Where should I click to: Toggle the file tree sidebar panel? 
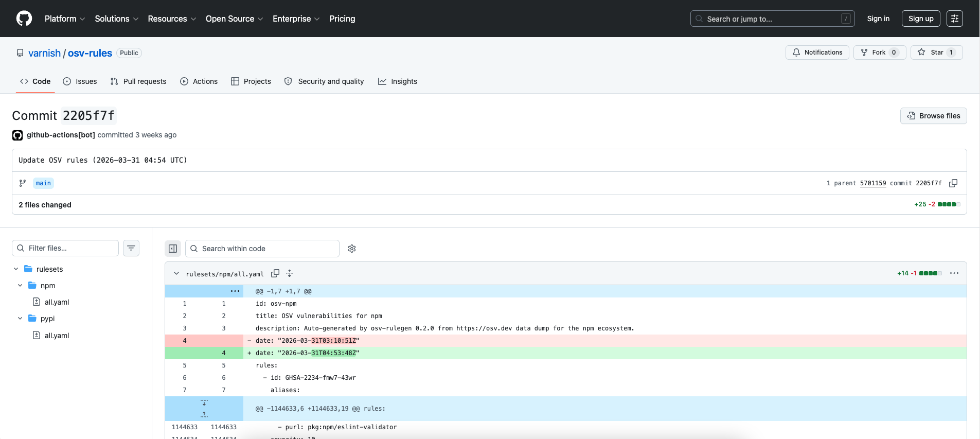pyautogui.click(x=173, y=249)
